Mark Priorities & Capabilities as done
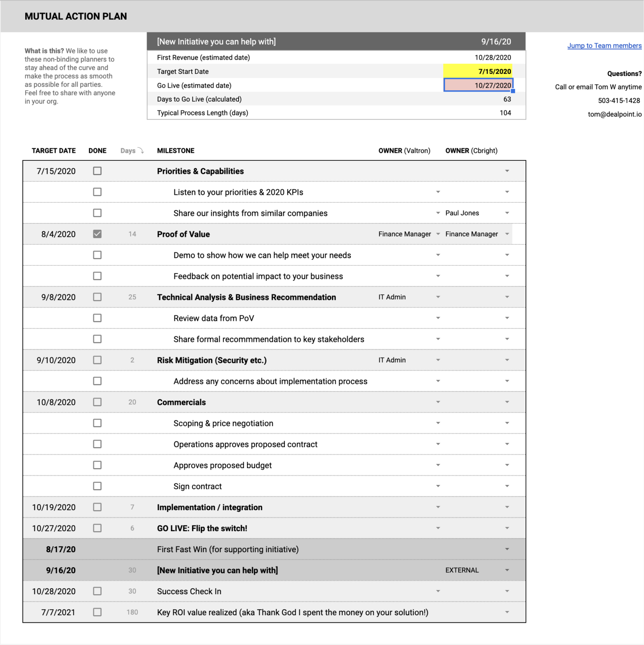 (97, 171)
